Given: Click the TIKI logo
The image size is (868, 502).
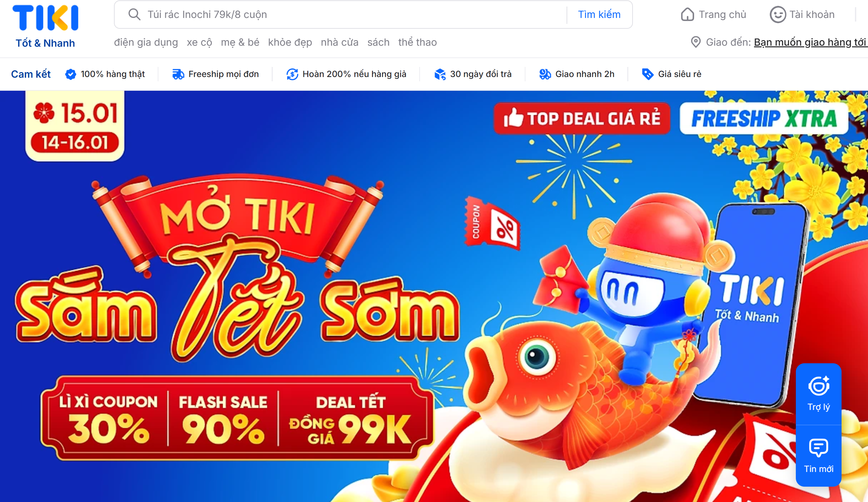Looking at the screenshot, I should pos(45,25).
